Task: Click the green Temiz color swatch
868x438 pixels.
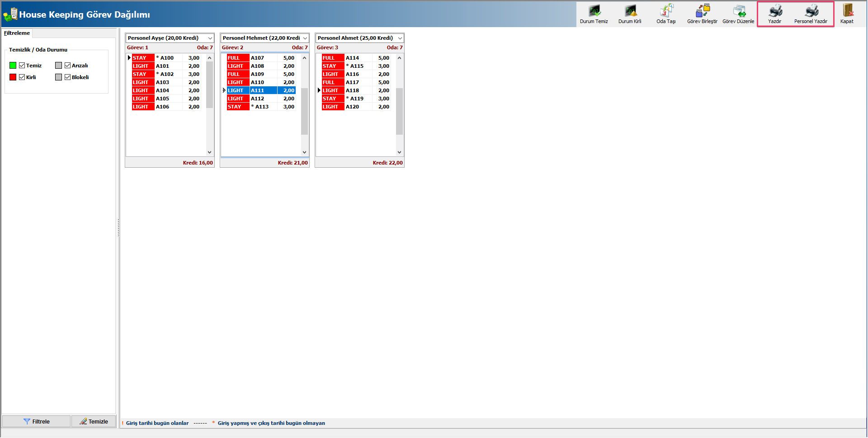Action: [13, 66]
